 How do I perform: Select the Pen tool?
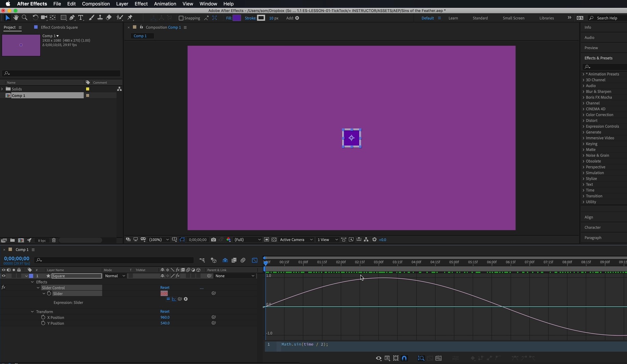point(72,18)
